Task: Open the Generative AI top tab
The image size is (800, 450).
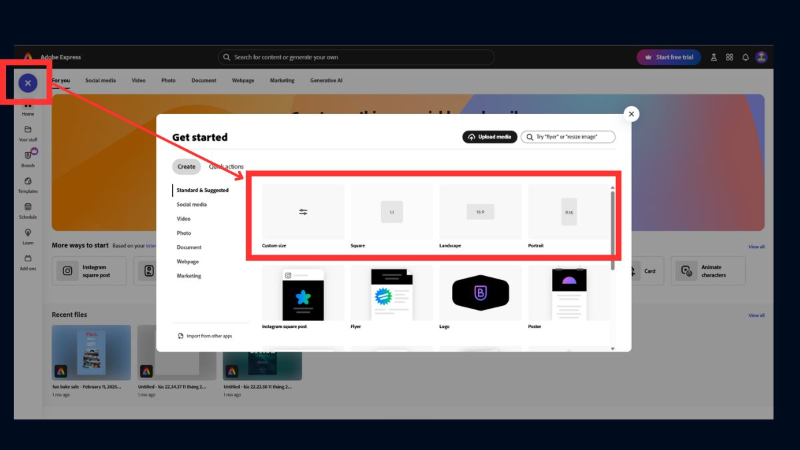Action: click(326, 81)
